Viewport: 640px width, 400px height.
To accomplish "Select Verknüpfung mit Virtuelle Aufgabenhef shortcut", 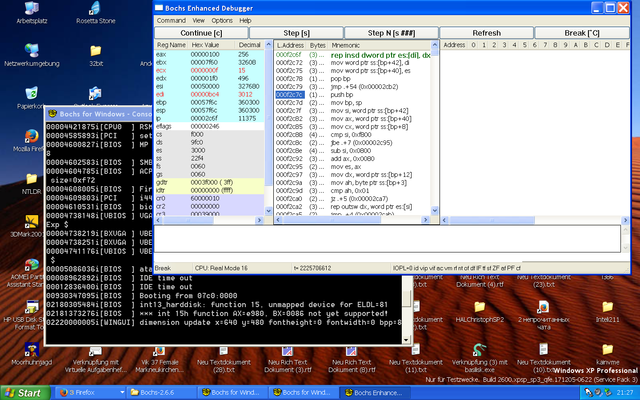I will click(96, 358).
